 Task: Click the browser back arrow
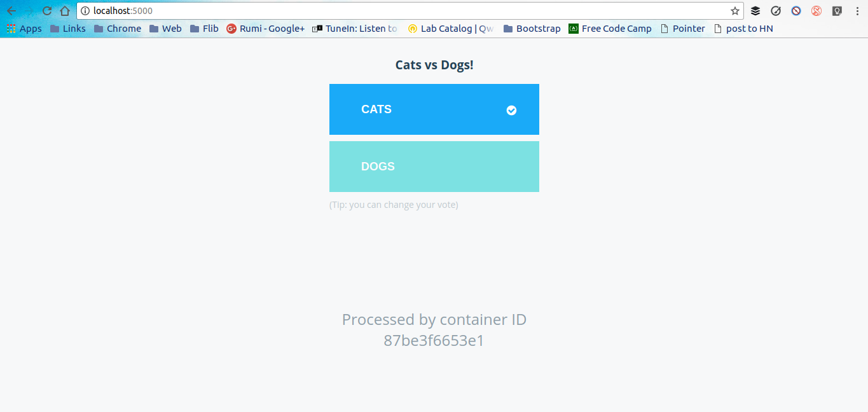(x=11, y=11)
